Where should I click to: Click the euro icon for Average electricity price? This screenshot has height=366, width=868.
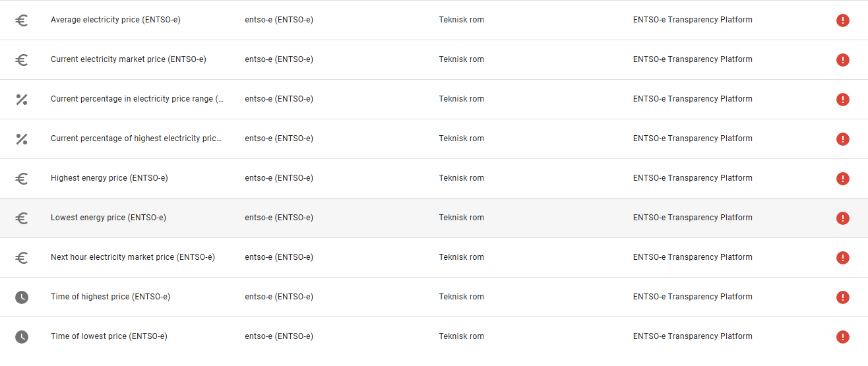(22, 20)
